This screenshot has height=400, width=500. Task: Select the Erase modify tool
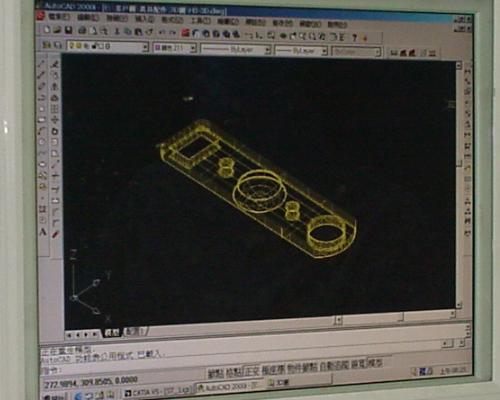(55, 65)
